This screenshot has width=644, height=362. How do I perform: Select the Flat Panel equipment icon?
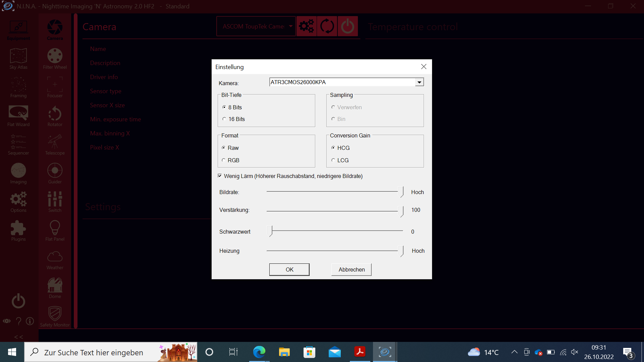point(55,231)
